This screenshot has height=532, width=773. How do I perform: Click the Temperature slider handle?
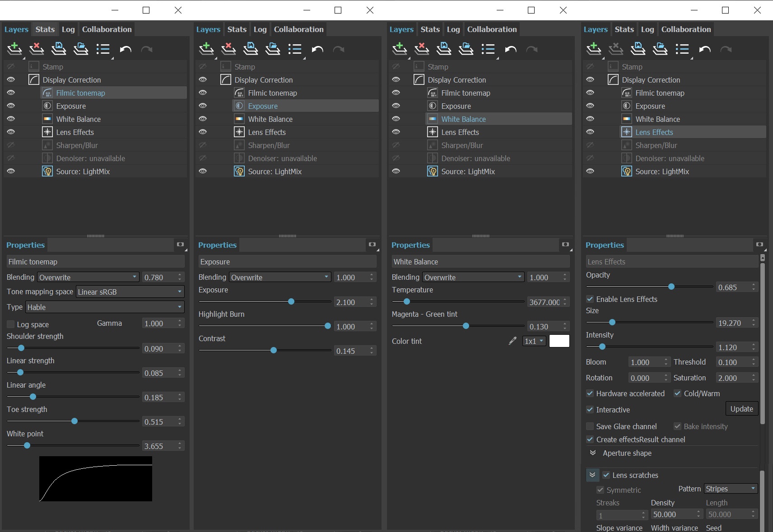pyautogui.click(x=407, y=301)
